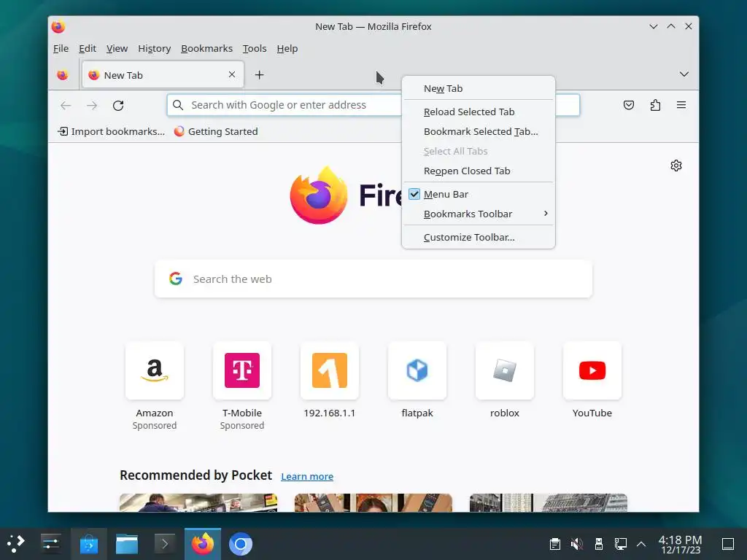
Task: Launch Discover store from taskbar
Action: point(88,544)
